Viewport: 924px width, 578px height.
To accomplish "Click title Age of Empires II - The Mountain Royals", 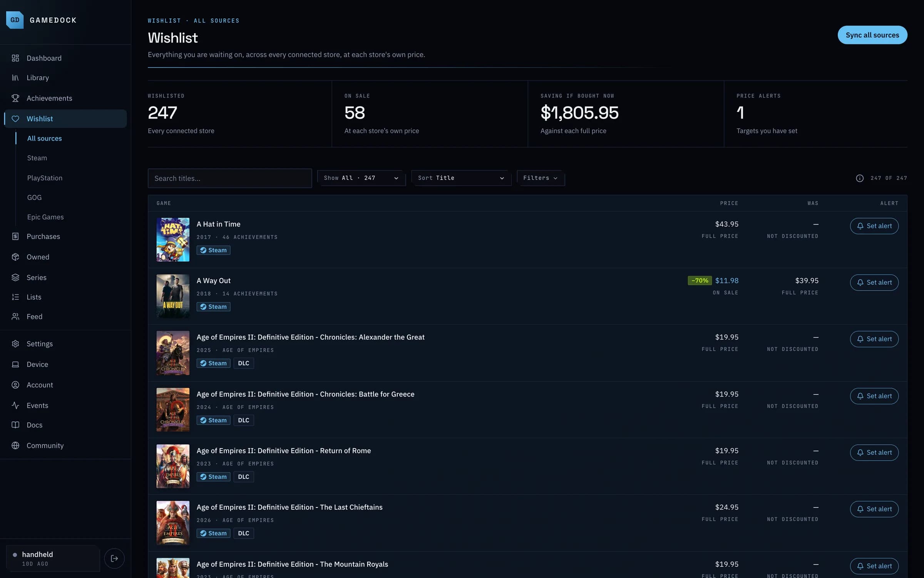I will point(292,565).
